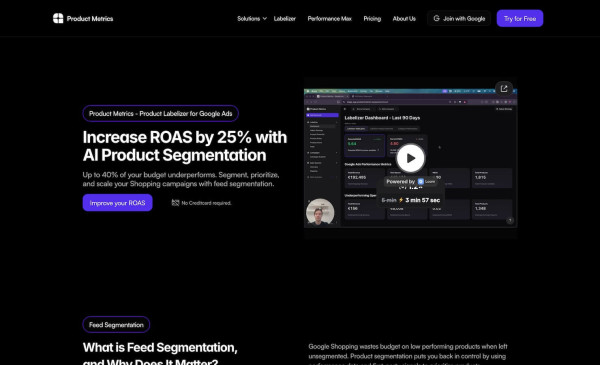This screenshot has height=365, width=600.
Task: Click the "No Creditcard required." text
Action: pos(206,203)
